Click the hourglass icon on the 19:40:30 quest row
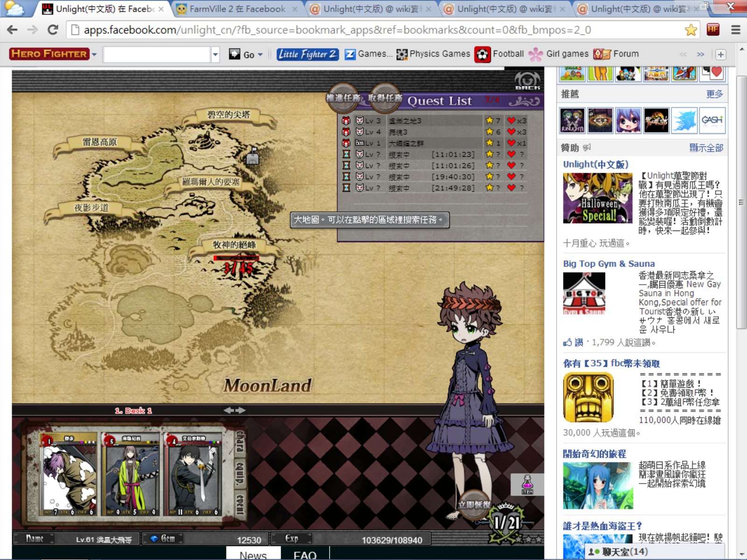 point(346,176)
